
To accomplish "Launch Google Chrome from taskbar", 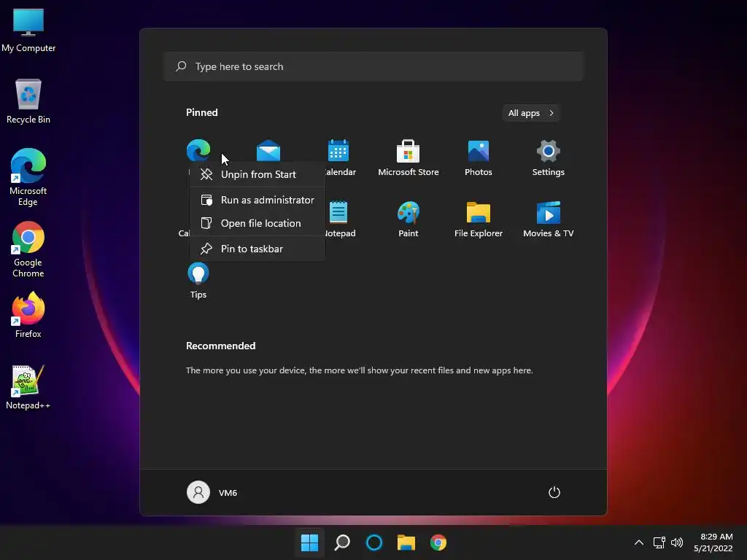I will coord(438,542).
